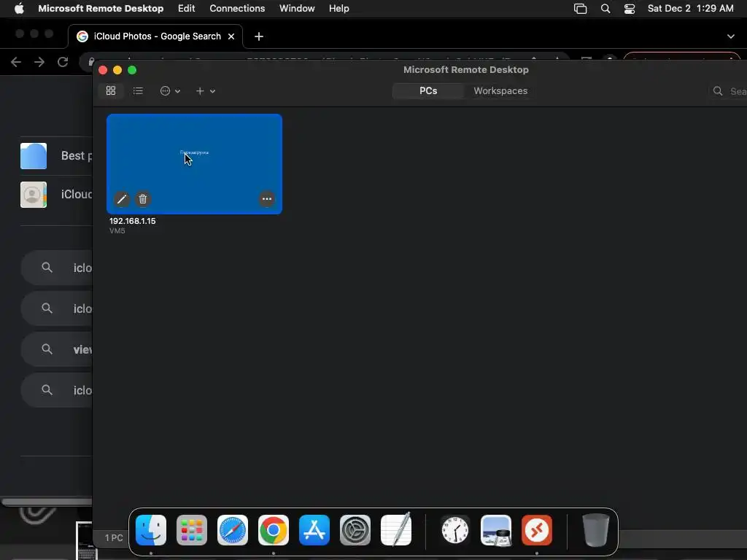Close the iCloud Photos Chrome tab
Image resolution: width=747 pixels, height=560 pixels.
pyautogui.click(x=231, y=36)
